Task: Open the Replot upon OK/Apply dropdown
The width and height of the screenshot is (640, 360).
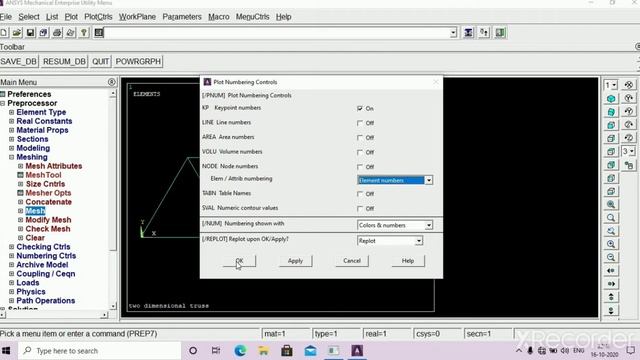Action: coord(419,241)
